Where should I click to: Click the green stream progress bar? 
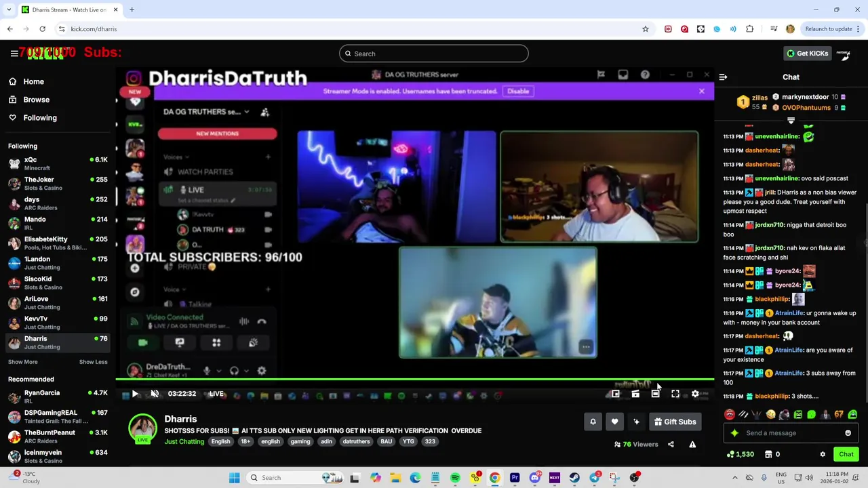tap(414, 380)
